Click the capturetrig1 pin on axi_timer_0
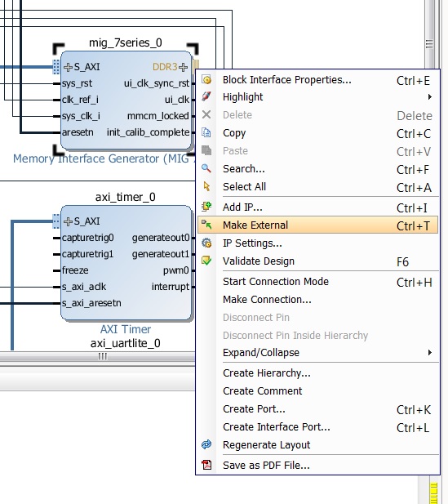The image size is (448, 504). point(87,254)
